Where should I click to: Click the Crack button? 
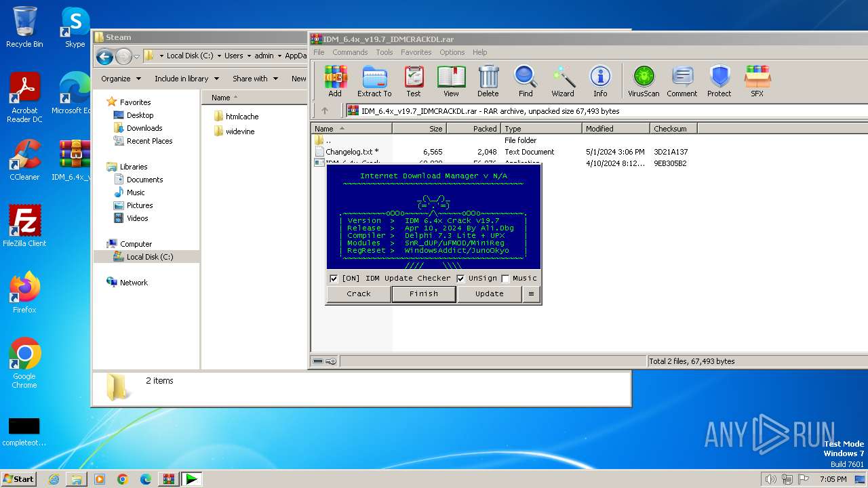(359, 294)
